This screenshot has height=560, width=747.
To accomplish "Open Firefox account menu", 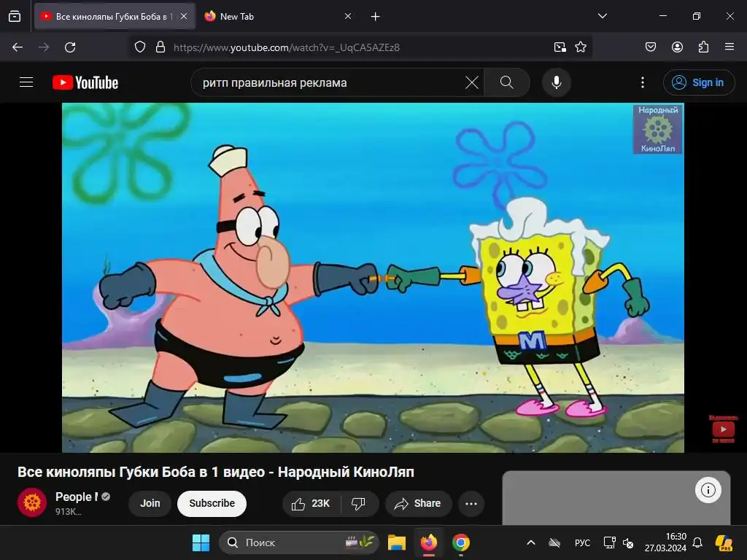I will (677, 47).
